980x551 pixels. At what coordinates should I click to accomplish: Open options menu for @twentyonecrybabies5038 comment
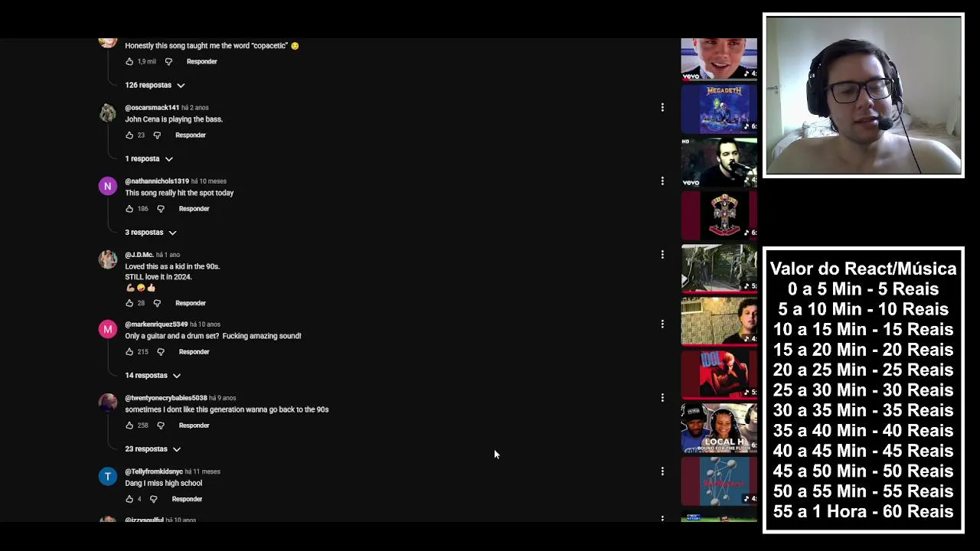point(662,398)
